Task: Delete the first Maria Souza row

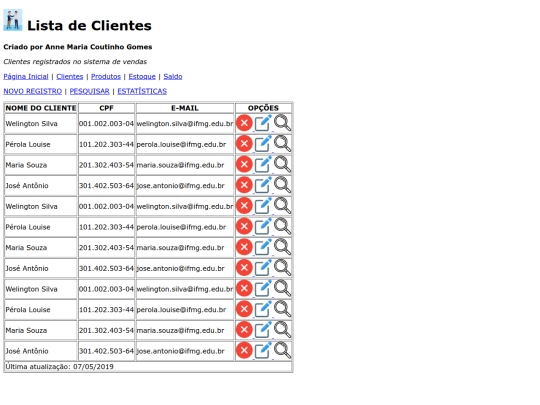Action: (244, 164)
